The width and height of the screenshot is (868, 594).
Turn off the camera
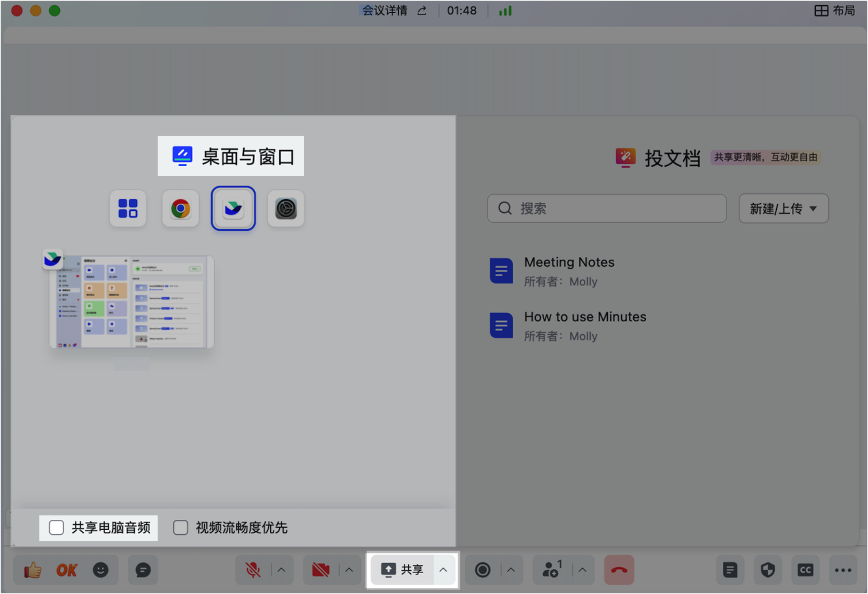coord(320,570)
